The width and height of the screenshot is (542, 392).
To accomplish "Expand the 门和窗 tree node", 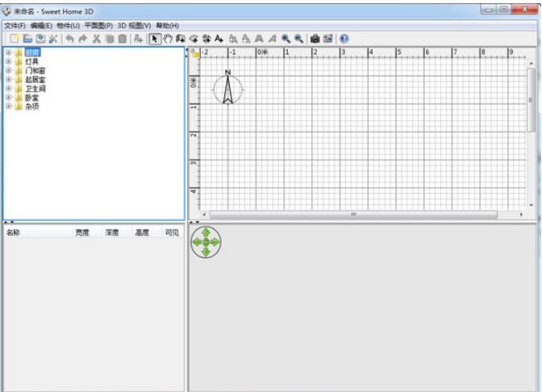I will [8, 71].
